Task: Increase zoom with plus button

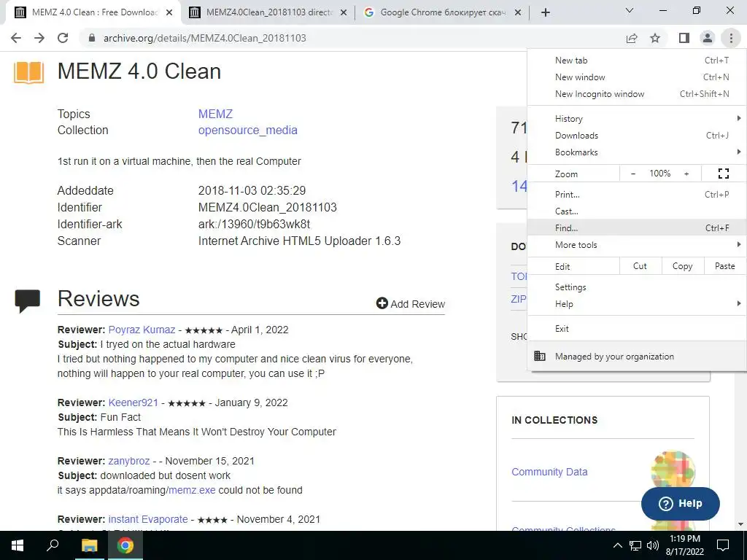Action: [686, 174]
